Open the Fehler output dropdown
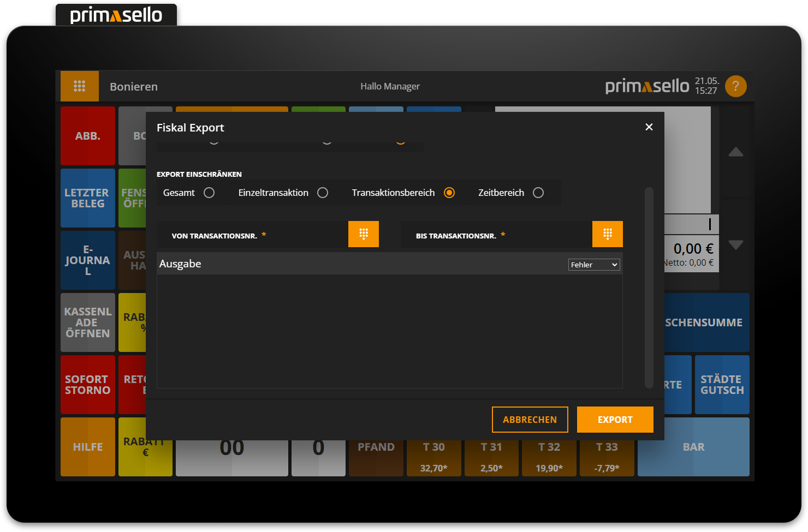The width and height of the screenshot is (808, 532). coord(593,264)
